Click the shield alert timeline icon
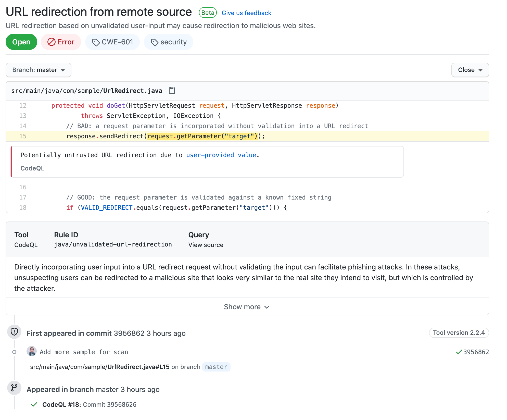 (14, 332)
